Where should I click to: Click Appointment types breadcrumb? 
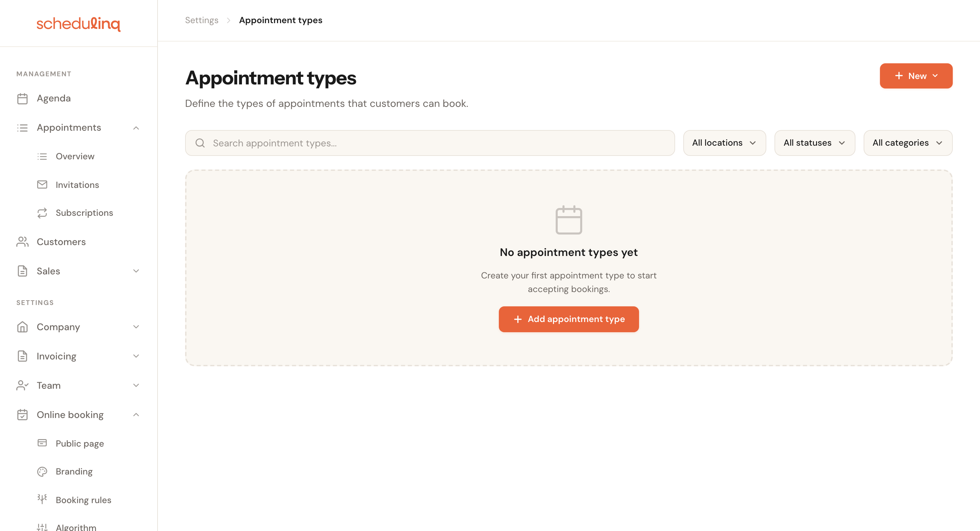point(281,20)
